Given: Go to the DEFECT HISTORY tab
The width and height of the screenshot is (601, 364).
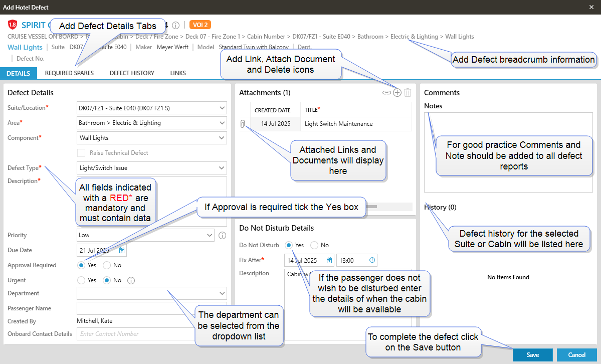Looking at the screenshot, I should click(132, 73).
